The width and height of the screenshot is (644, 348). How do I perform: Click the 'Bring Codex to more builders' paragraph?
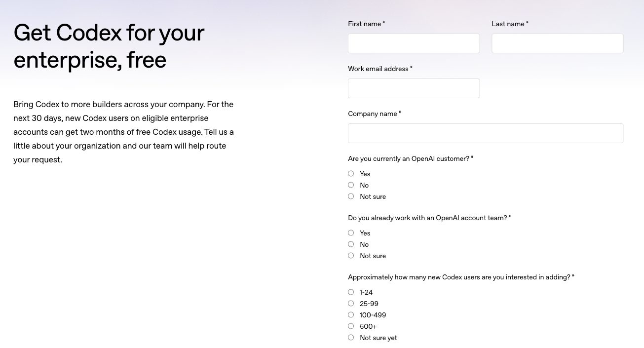pyautogui.click(x=124, y=132)
